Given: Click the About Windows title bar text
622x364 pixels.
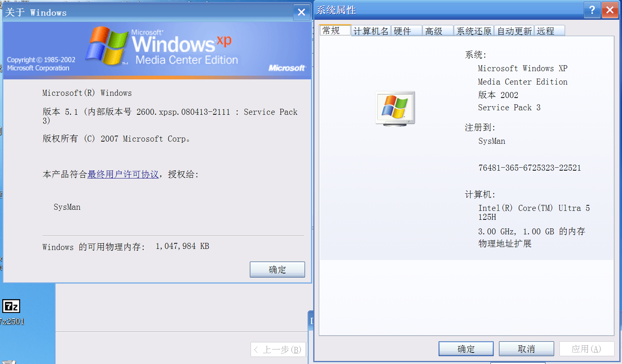Looking at the screenshot, I should click(36, 13).
